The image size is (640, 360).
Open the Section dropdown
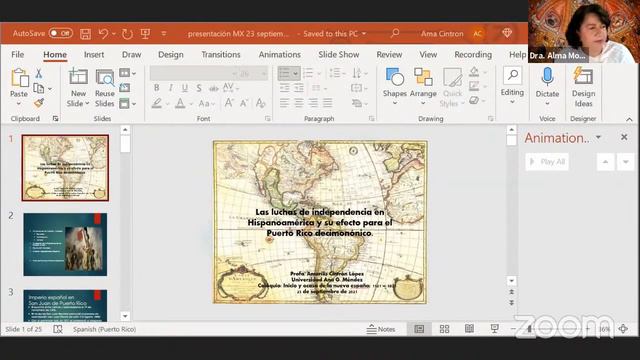[x=127, y=103]
